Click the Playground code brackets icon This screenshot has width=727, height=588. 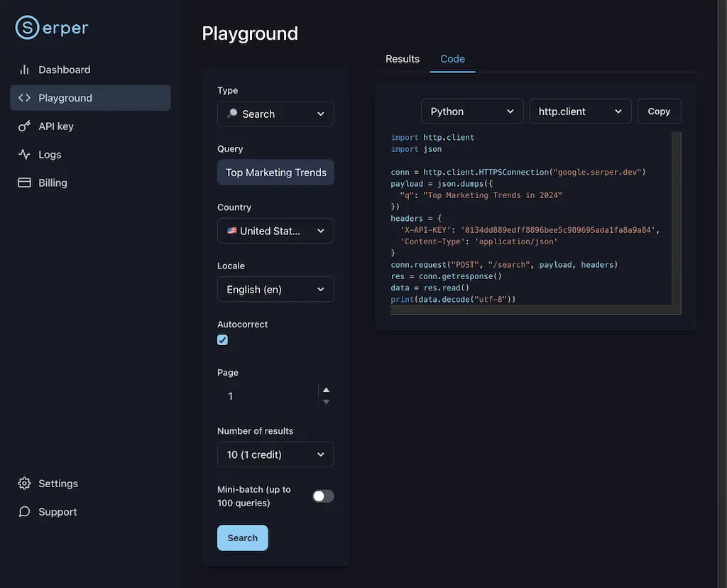pyautogui.click(x=24, y=98)
